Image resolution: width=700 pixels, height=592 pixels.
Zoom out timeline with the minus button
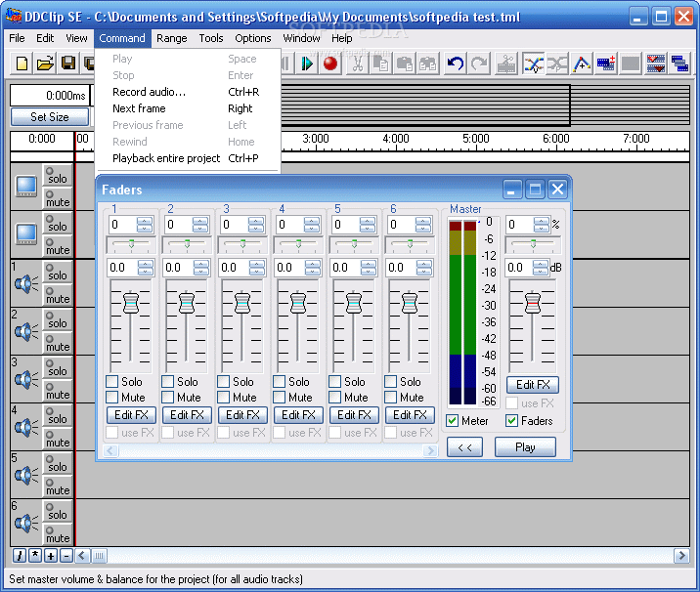click(66, 556)
